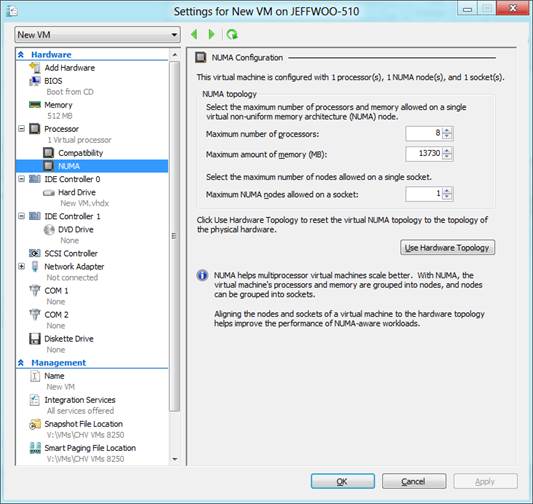Click the Use Hardware Topology button
Screen dimensions: 533x504
[x=447, y=247]
